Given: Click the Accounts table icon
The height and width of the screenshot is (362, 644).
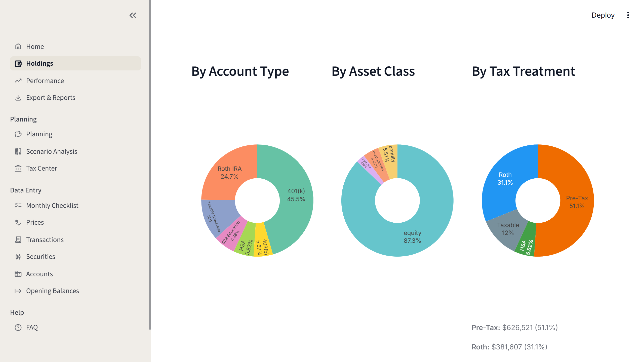Looking at the screenshot, I should (x=18, y=274).
